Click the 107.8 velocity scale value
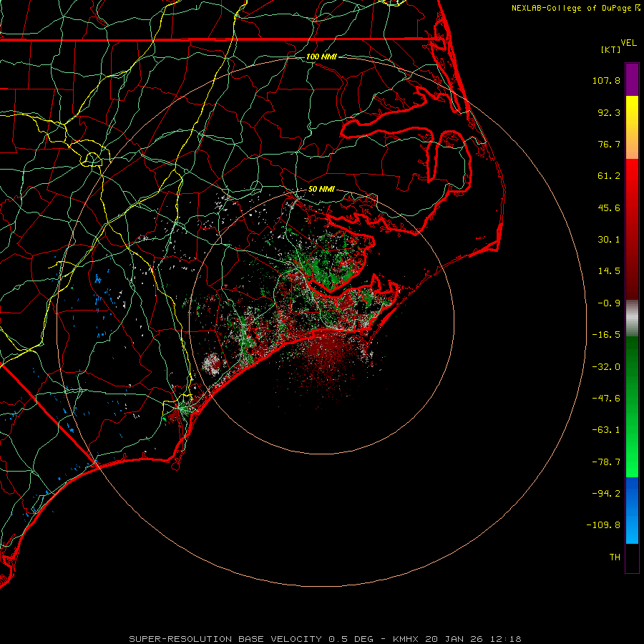This screenshot has width=644, height=644. [606, 80]
